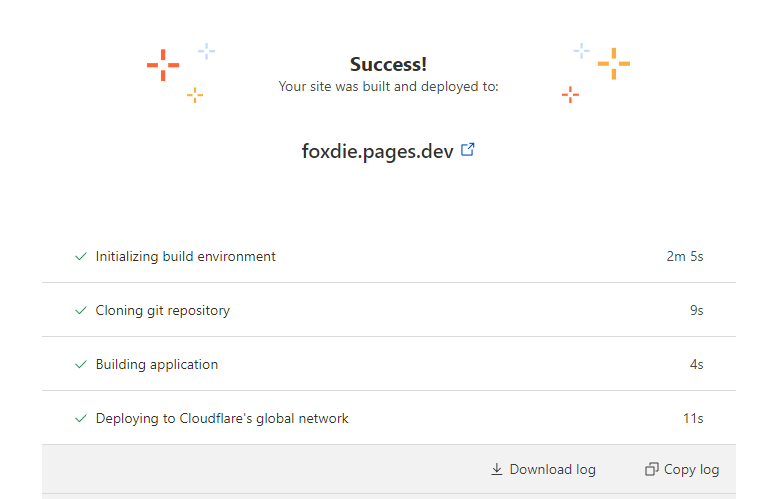Viewport: 775px width, 499px height.
Task: Click the 2m 5s duration of build initialization
Action: (x=685, y=257)
